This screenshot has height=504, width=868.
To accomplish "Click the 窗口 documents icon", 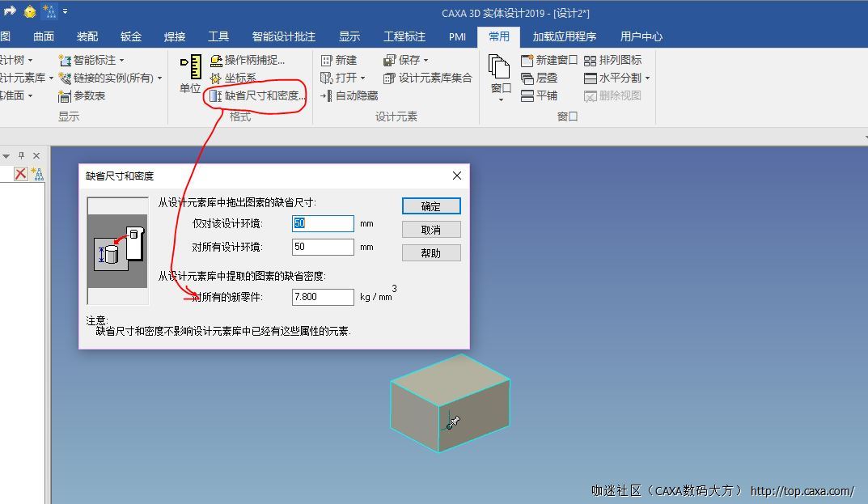I will [x=499, y=66].
